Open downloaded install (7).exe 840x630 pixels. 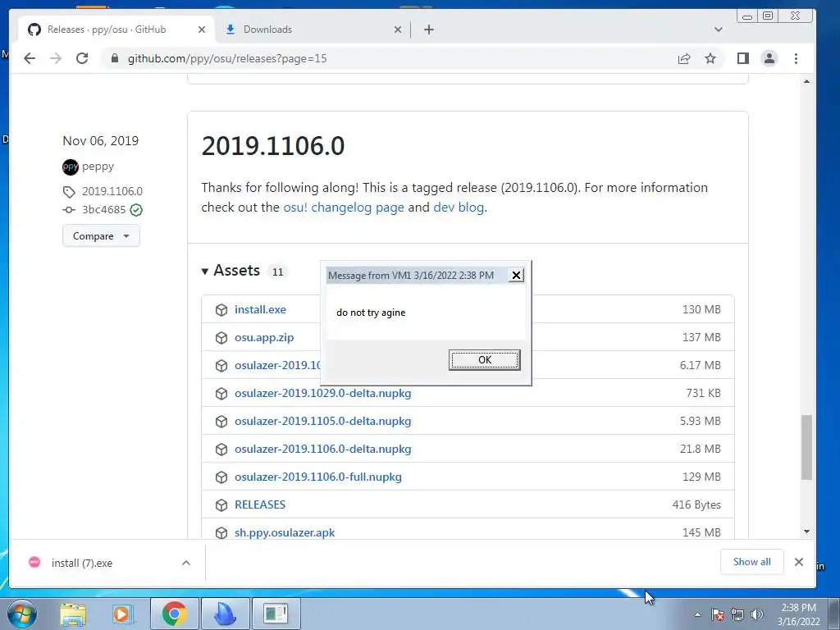pos(82,563)
